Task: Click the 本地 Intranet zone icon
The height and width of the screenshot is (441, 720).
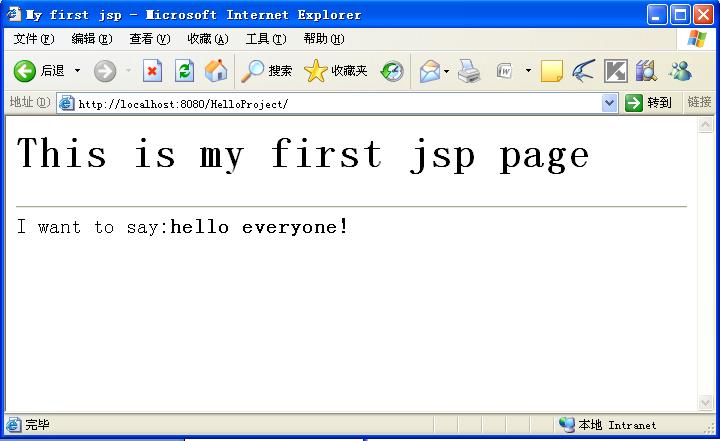Action: point(567,424)
